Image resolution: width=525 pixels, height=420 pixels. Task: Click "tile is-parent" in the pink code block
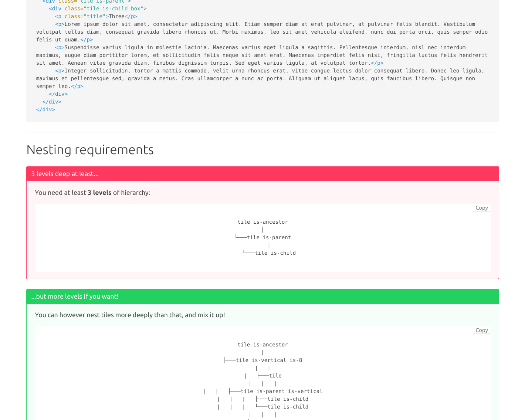click(269, 237)
